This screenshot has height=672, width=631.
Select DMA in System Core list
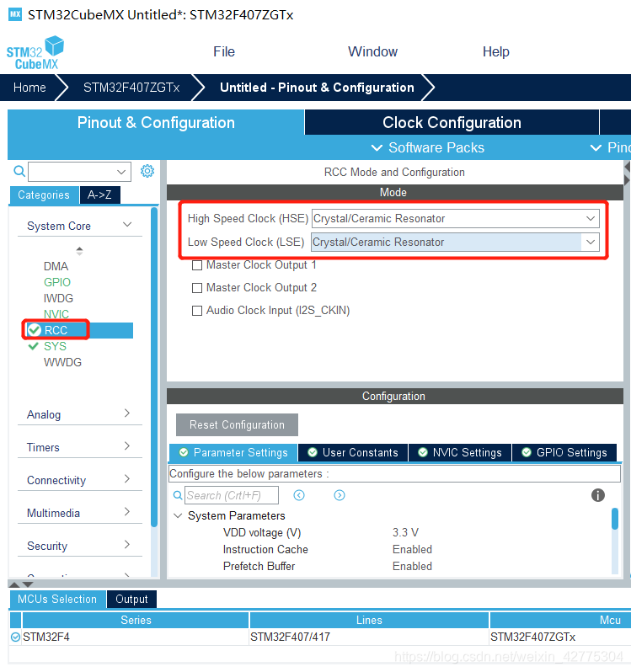(56, 266)
